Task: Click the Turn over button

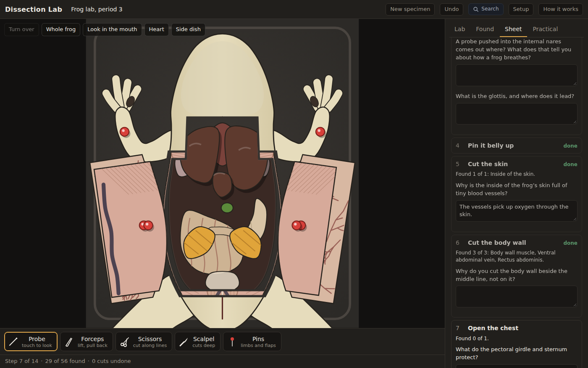Action: 21,29
